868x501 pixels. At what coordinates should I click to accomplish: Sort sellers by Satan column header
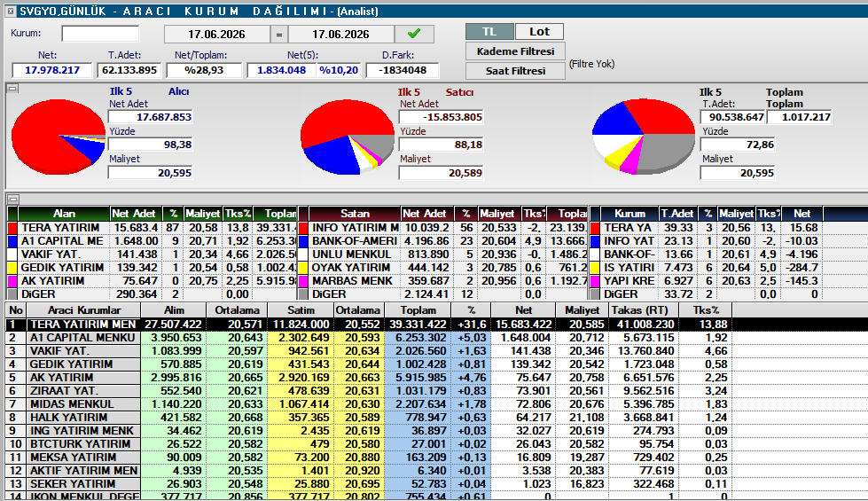point(355,214)
